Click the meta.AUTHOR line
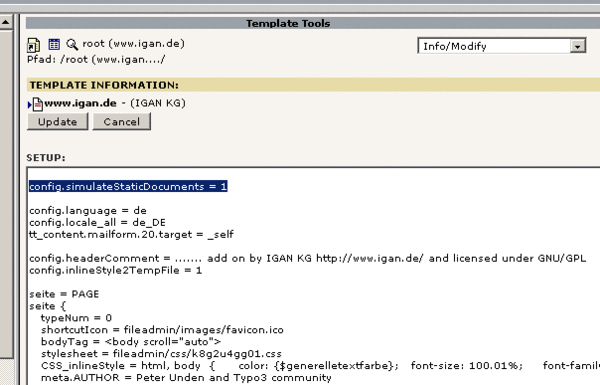The width and height of the screenshot is (600, 385). pyautogui.click(x=186, y=377)
